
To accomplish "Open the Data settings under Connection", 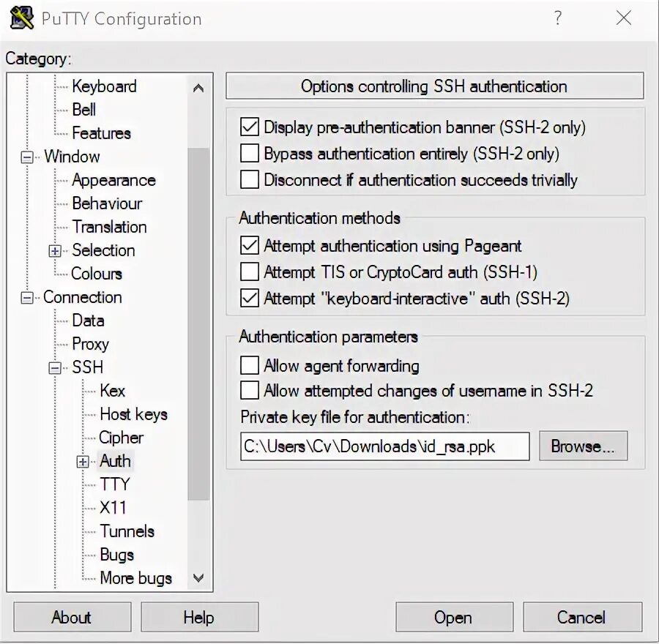I will tap(88, 321).
